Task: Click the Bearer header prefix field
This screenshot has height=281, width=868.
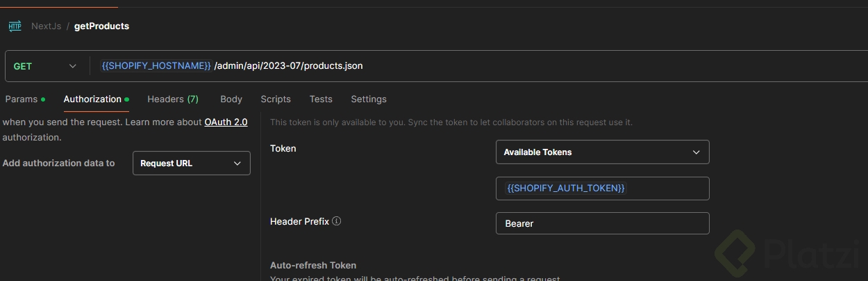Action: 602,223
